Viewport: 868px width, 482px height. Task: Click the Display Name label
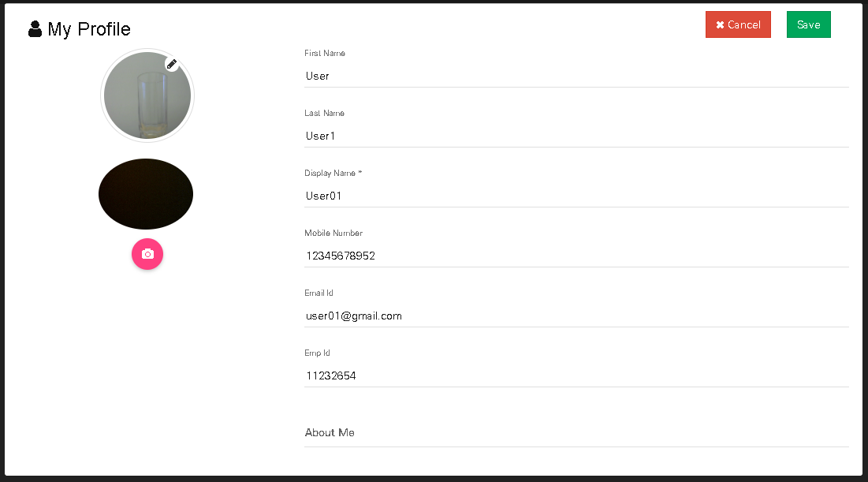tap(333, 173)
